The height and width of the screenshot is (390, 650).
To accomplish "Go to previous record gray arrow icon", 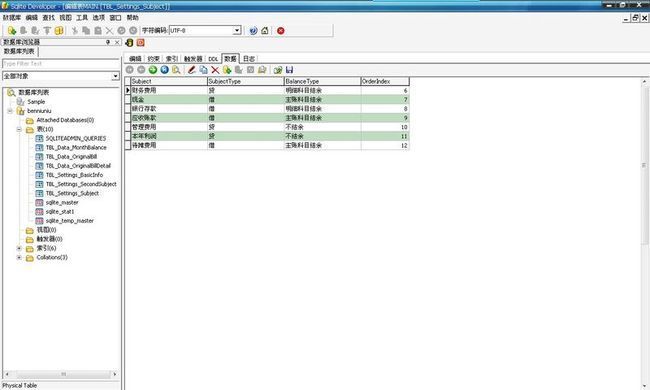I will tap(141, 70).
